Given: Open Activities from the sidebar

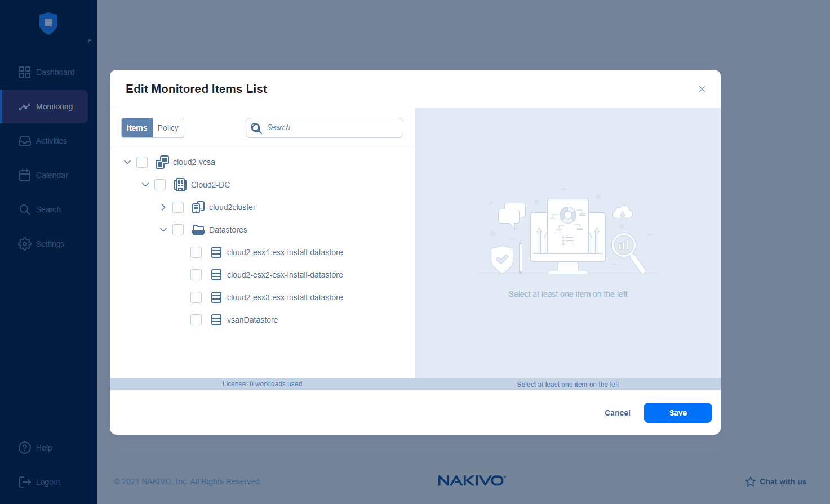Looking at the screenshot, I should (45, 141).
